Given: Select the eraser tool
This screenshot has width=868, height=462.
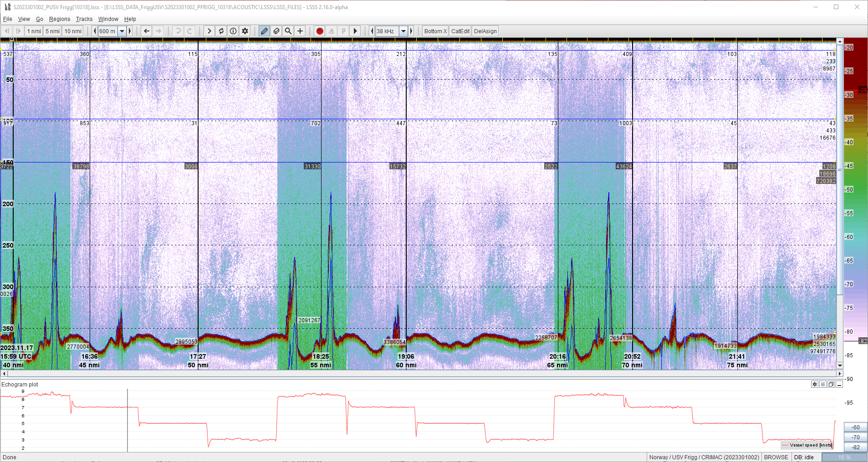Looking at the screenshot, I should (x=276, y=31).
